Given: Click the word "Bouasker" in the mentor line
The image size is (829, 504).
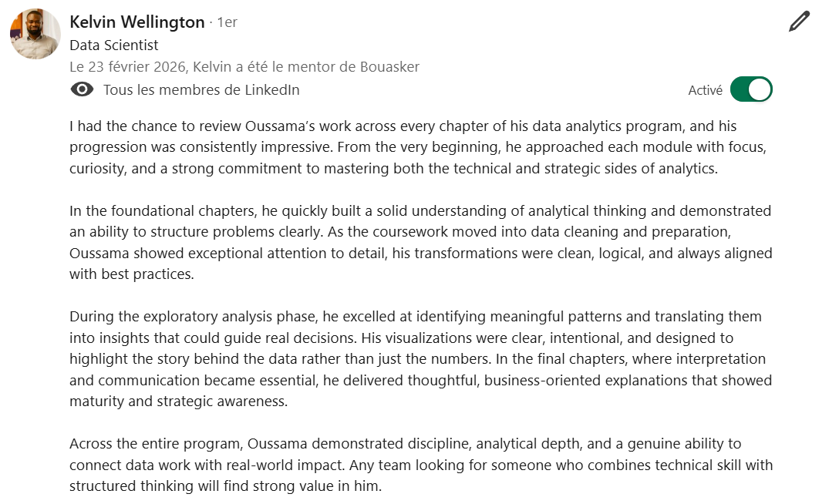Looking at the screenshot, I should [x=389, y=67].
